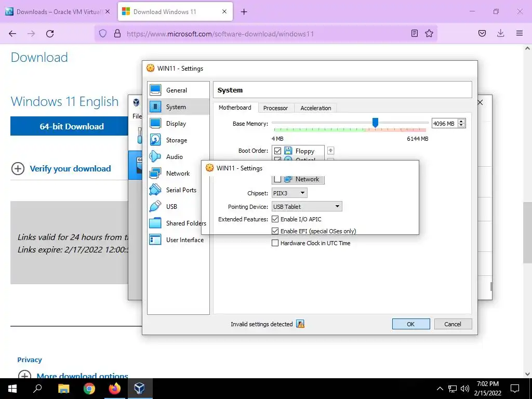
Task: Close the Download Windows 11 tab
Action: coord(224,11)
